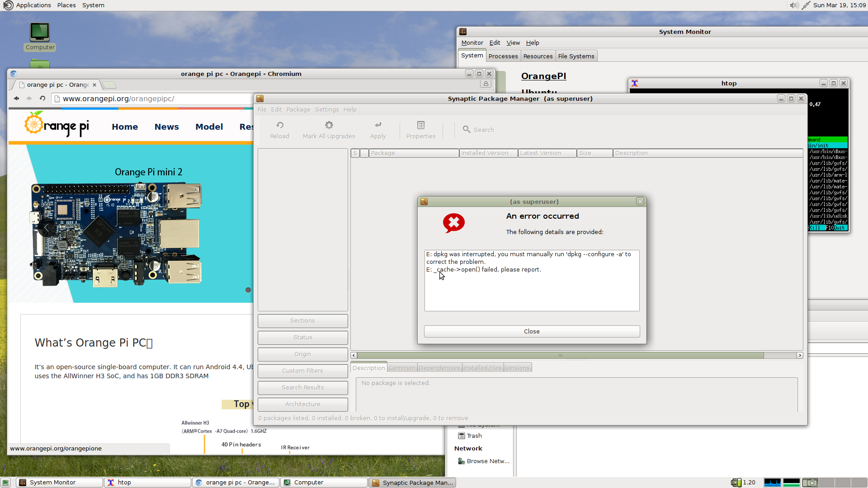Open Properties toolbar icon in Synaptic
This screenshot has height=488, width=868.
421,125
